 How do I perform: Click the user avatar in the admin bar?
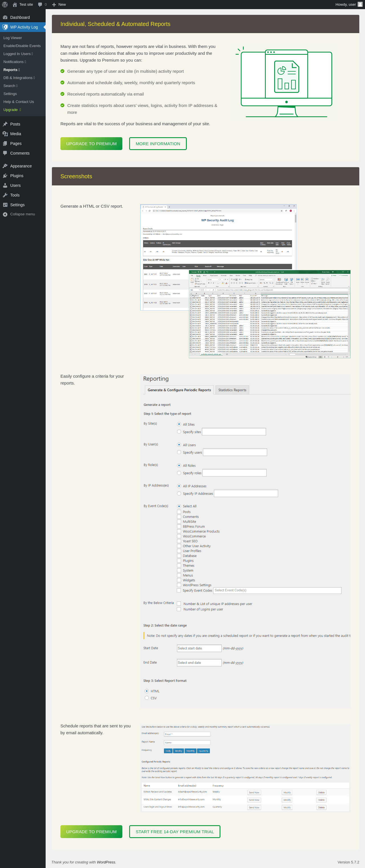360,4
